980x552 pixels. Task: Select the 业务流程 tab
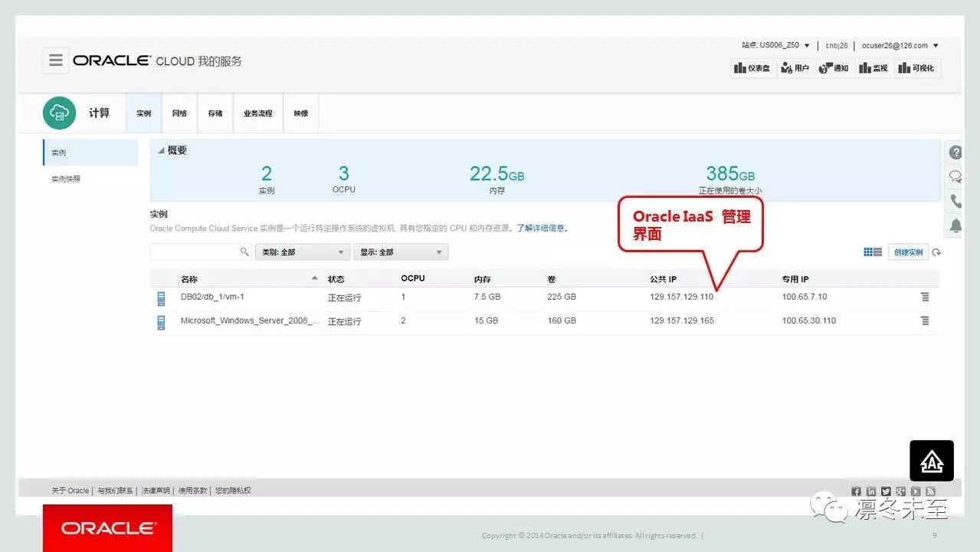click(x=258, y=113)
